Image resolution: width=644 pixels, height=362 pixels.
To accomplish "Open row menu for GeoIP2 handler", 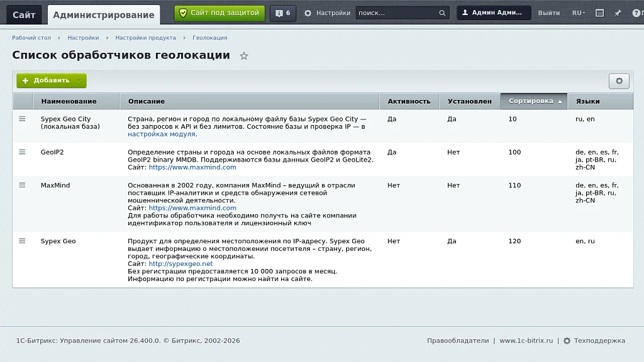I will (22, 152).
